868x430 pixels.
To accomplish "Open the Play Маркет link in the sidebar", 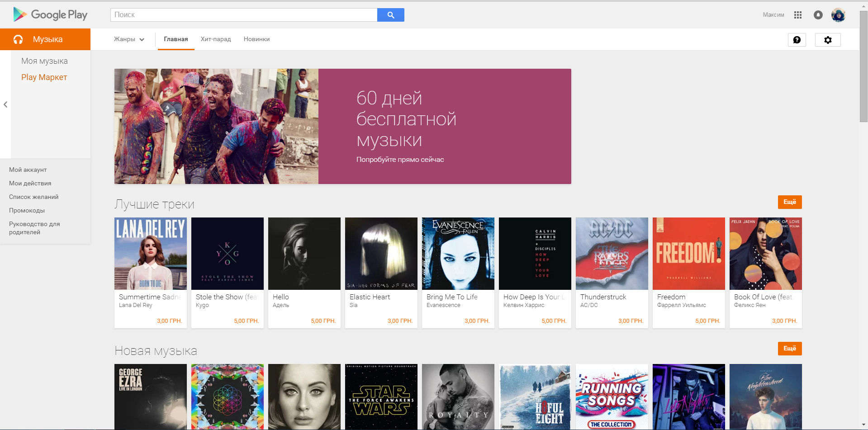I will tap(44, 77).
